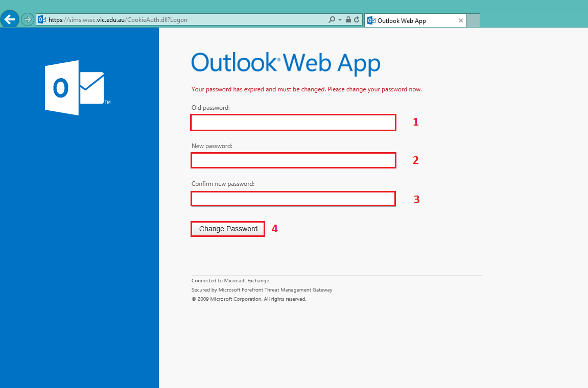Click the 'Confirm new password:' label
The height and width of the screenshot is (388, 588).
point(223,184)
